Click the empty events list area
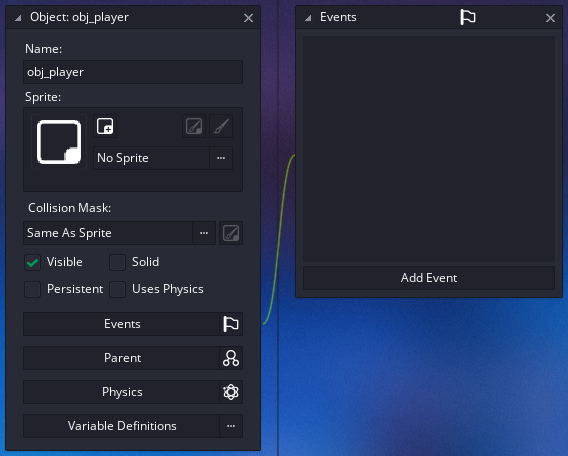 pyautogui.click(x=429, y=149)
